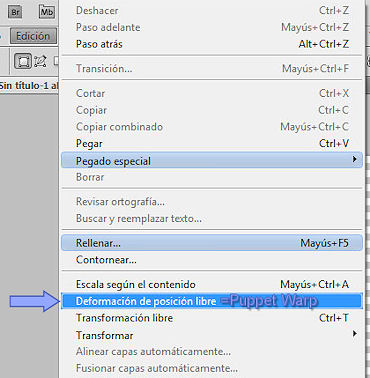Select Deformación de posición libre

point(212,301)
